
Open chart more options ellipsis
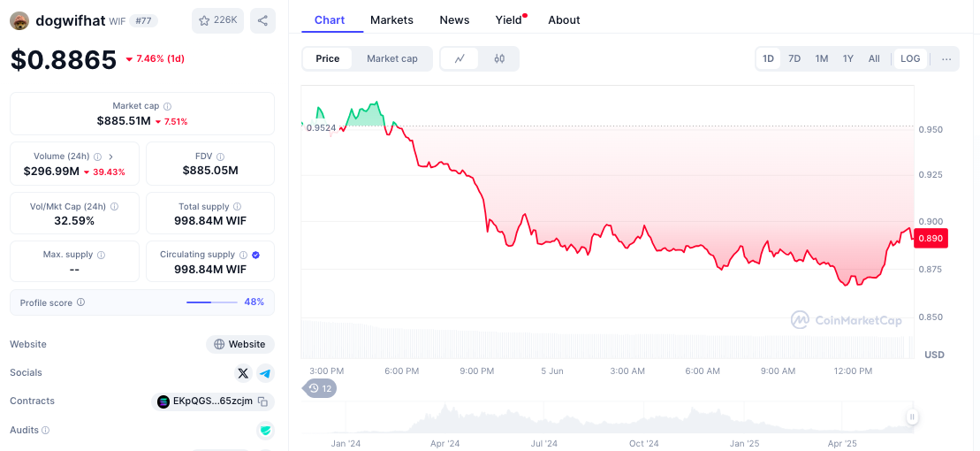pos(946,59)
